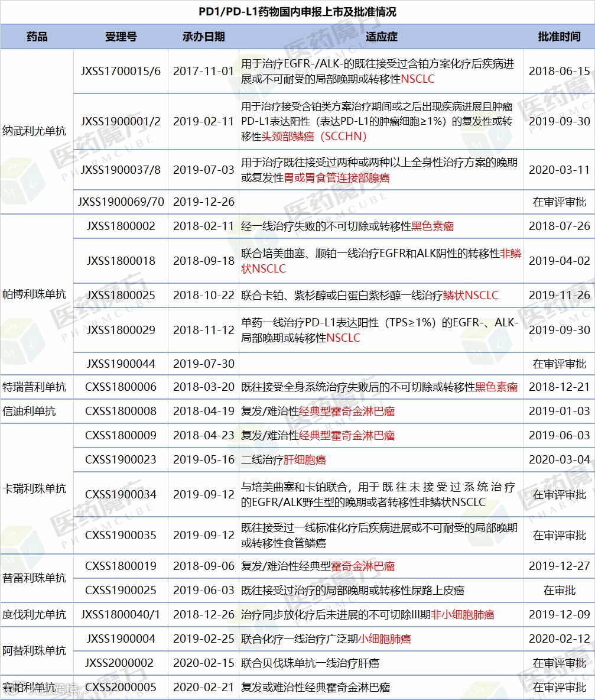The height and width of the screenshot is (700, 595).
Task: Click acceptance number JXSS1900001/2
Action: [x=121, y=121]
